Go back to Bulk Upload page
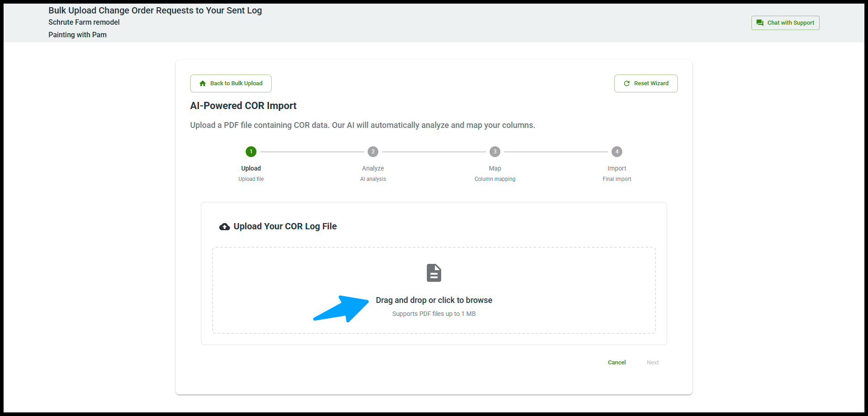This screenshot has width=868, height=416. pos(231,83)
